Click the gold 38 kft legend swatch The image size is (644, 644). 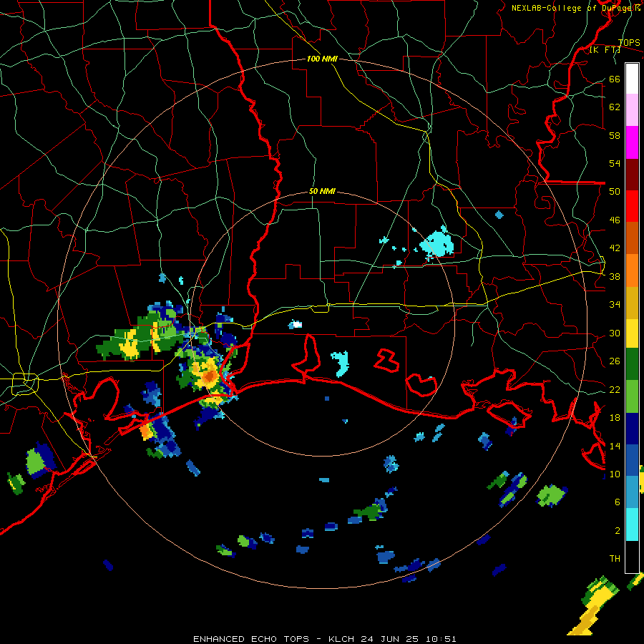click(632, 303)
